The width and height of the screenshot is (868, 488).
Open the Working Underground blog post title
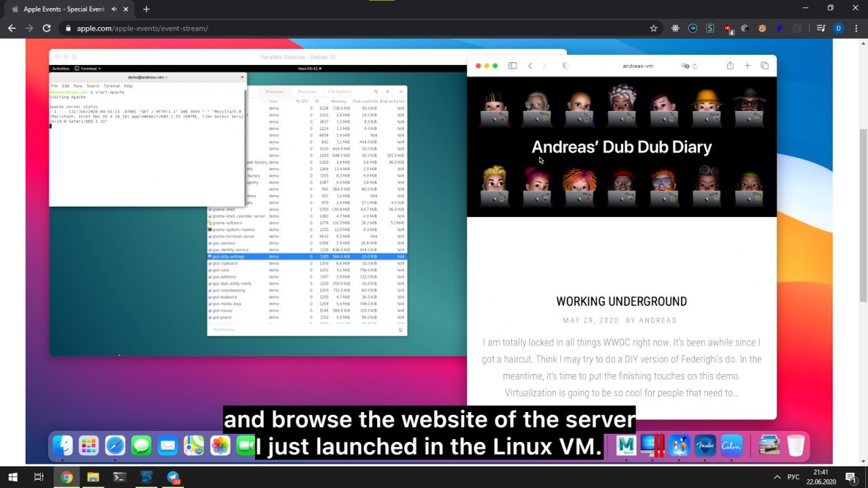621,302
